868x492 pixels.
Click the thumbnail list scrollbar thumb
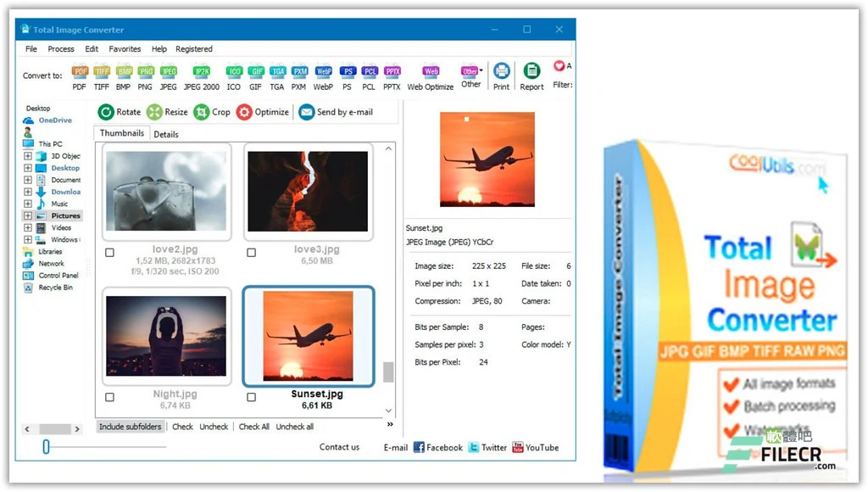coord(388,372)
